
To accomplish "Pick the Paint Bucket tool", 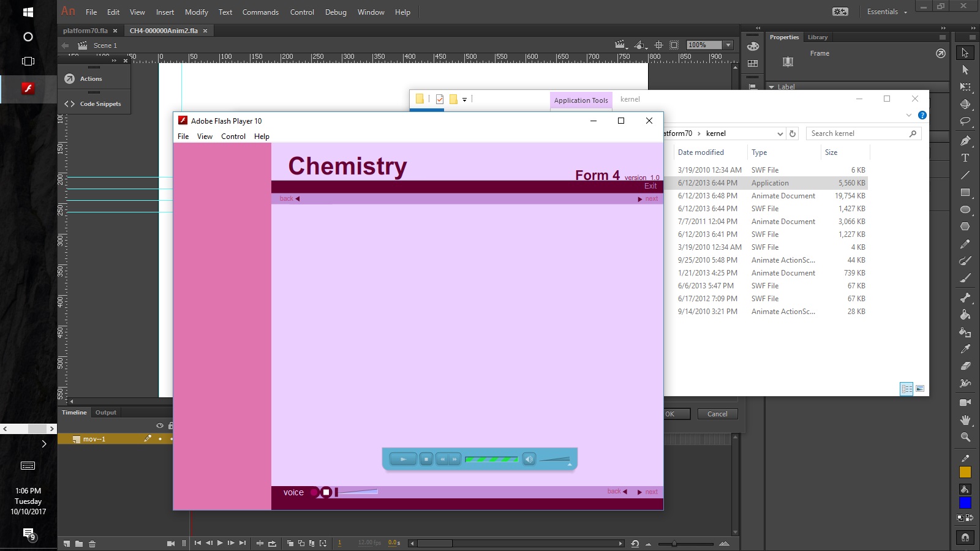I will (x=965, y=315).
